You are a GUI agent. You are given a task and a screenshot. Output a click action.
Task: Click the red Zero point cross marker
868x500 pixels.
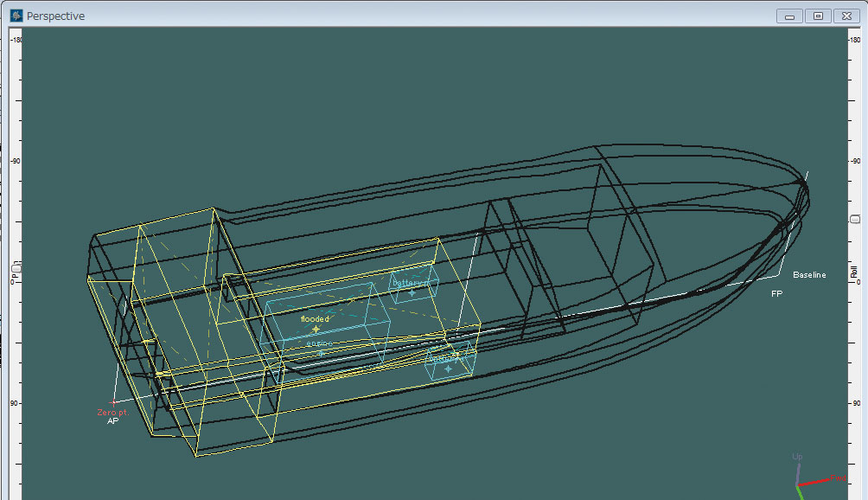click(x=113, y=402)
